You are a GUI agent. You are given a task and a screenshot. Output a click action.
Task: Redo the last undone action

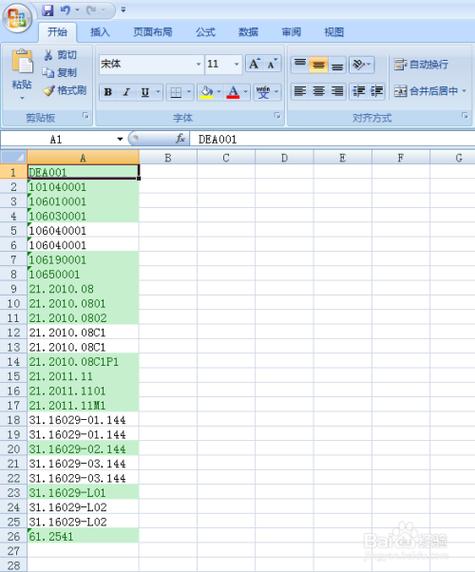tap(91, 10)
